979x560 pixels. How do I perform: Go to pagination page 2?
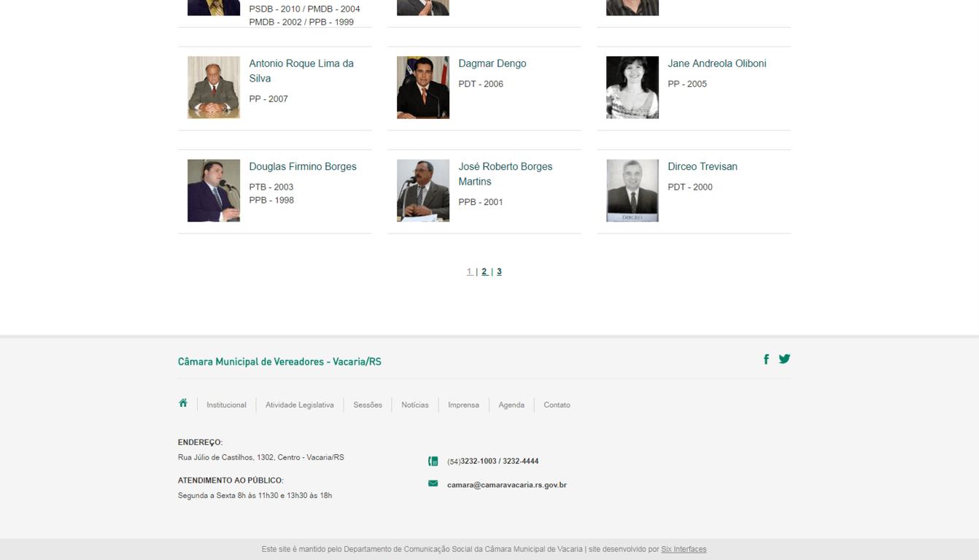[484, 271]
